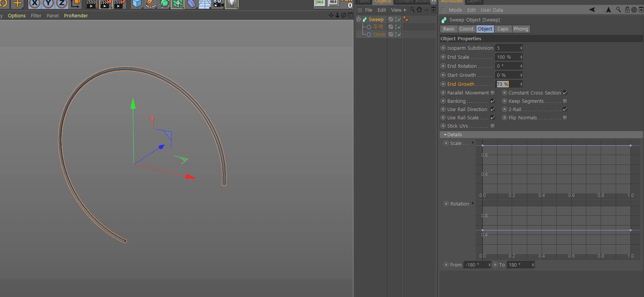Click the Object Manager home icon
644x297 pixels.
419,10
